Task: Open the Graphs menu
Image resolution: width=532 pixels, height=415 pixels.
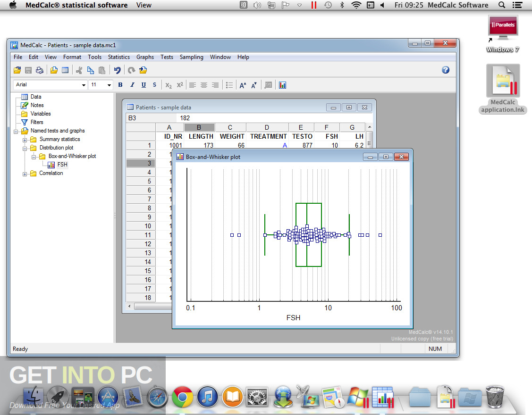Action: point(145,57)
